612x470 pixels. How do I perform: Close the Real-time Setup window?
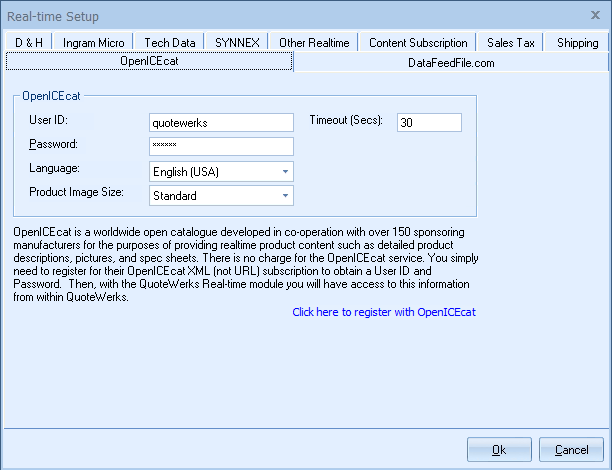595,15
